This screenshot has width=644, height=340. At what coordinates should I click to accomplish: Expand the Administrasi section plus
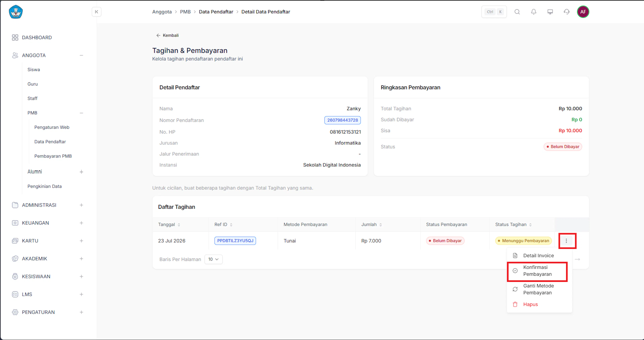(x=81, y=205)
